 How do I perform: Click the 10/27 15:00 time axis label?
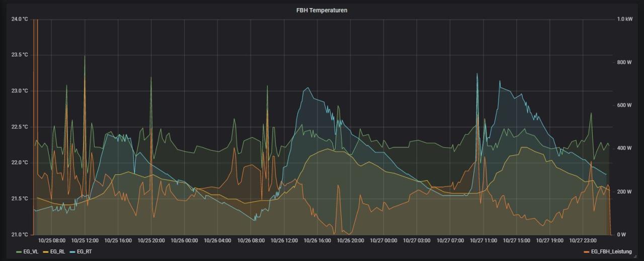pyautogui.click(x=517, y=241)
